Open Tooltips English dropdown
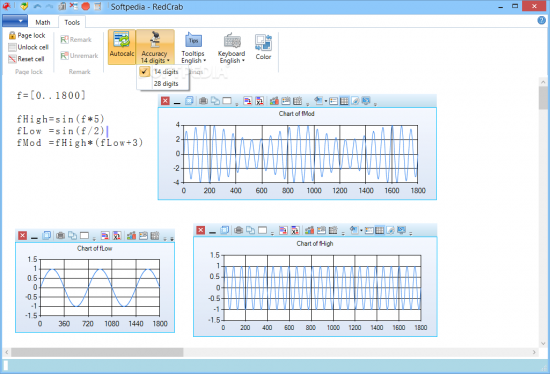The width and height of the screenshot is (550, 374). pos(193,48)
